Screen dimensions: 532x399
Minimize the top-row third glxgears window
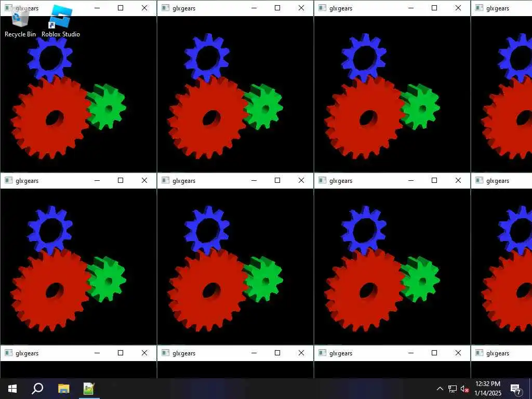tap(411, 8)
